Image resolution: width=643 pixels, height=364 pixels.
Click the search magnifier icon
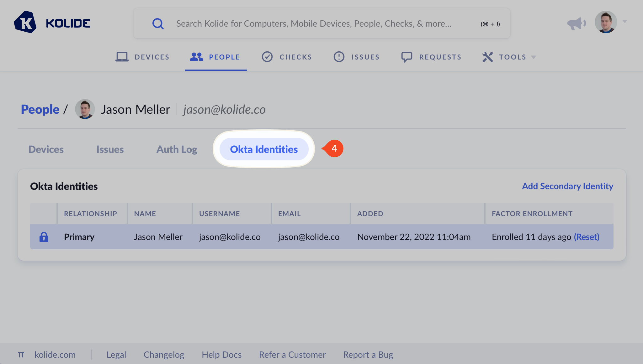[158, 23]
